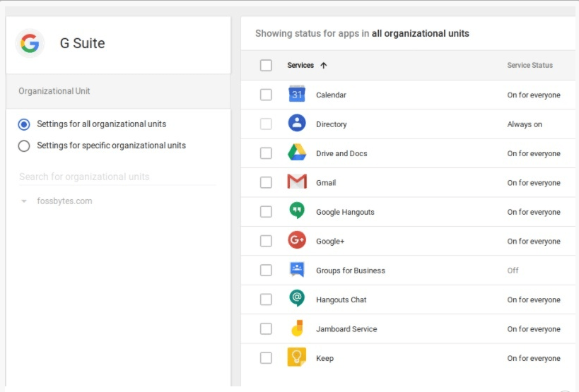Image resolution: width=579 pixels, height=392 pixels.
Task: Select the Keep row checkbox
Action: [266, 357]
